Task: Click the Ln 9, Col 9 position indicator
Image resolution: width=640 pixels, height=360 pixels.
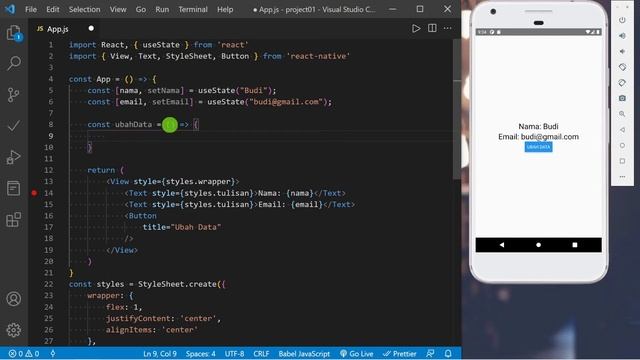Action: click(x=160, y=353)
